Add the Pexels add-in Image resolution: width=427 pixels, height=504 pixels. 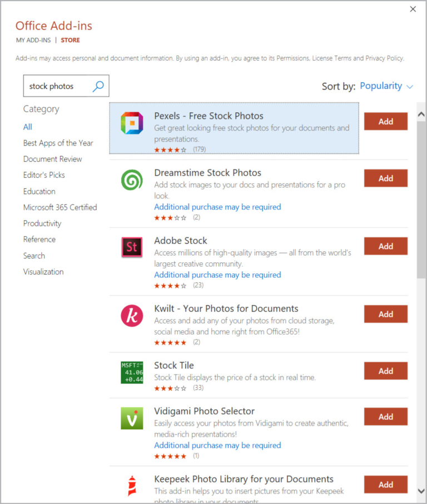(x=385, y=121)
